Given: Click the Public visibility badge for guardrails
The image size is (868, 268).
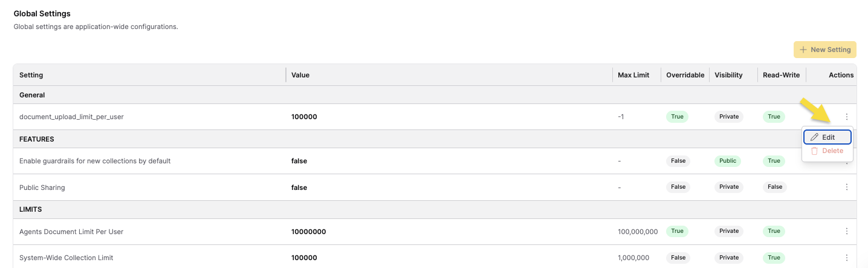Looking at the screenshot, I should tap(728, 161).
